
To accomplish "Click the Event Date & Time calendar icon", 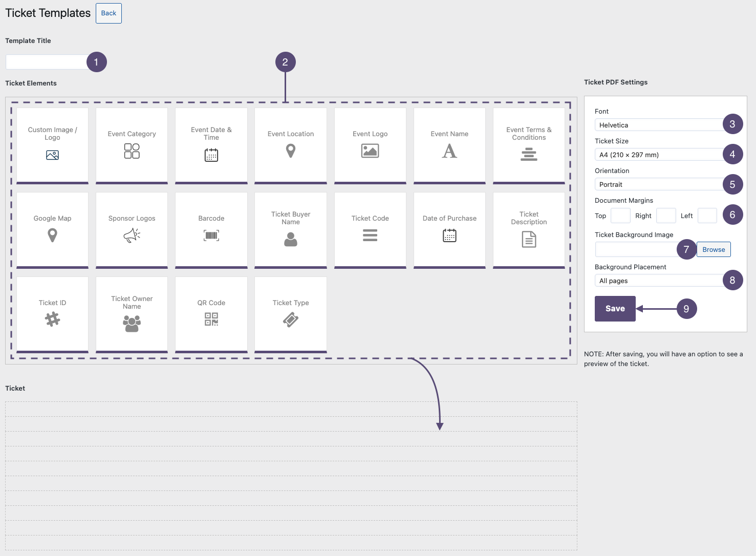I will (x=211, y=155).
